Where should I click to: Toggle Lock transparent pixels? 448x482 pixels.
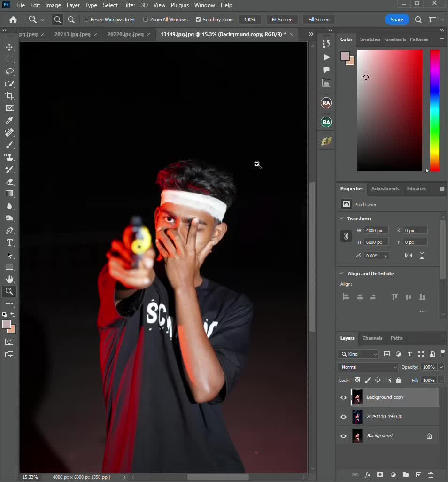[x=357, y=380]
